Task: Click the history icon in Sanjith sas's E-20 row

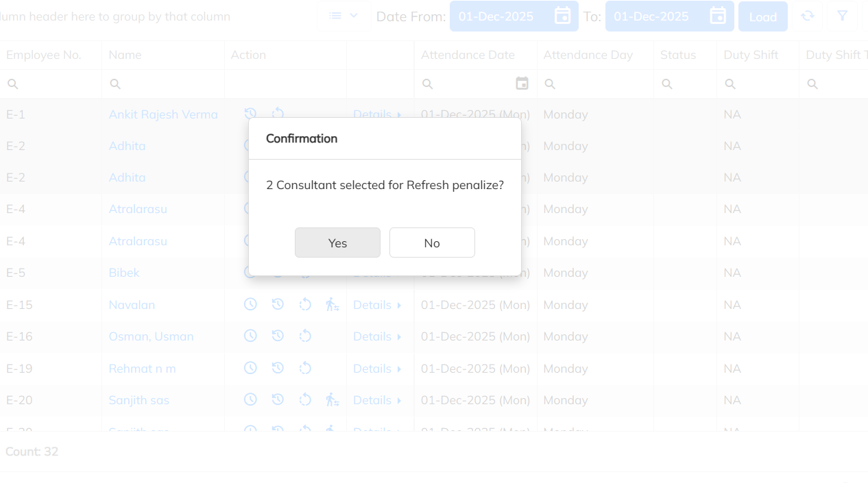Action: 278,399
